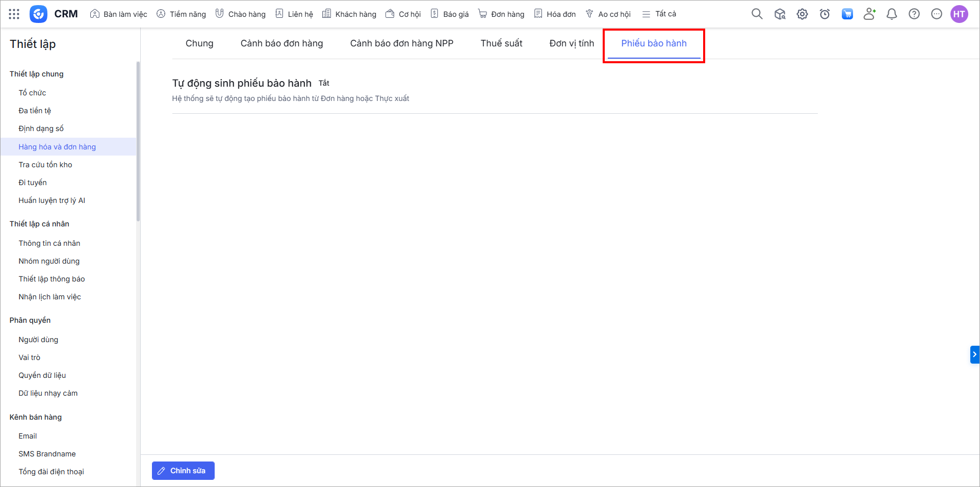Open the app launcher grid icon
Image resolution: width=980 pixels, height=487 pixels.
[14, 14]
